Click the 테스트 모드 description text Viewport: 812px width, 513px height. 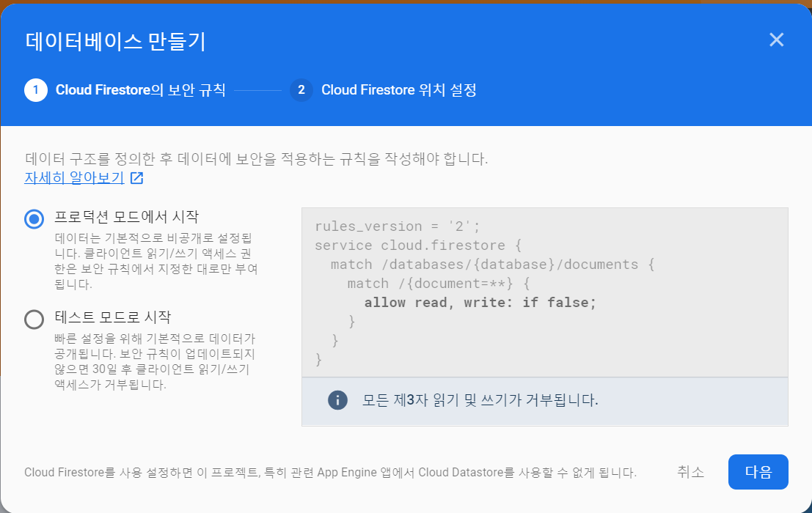coord(154,361)
